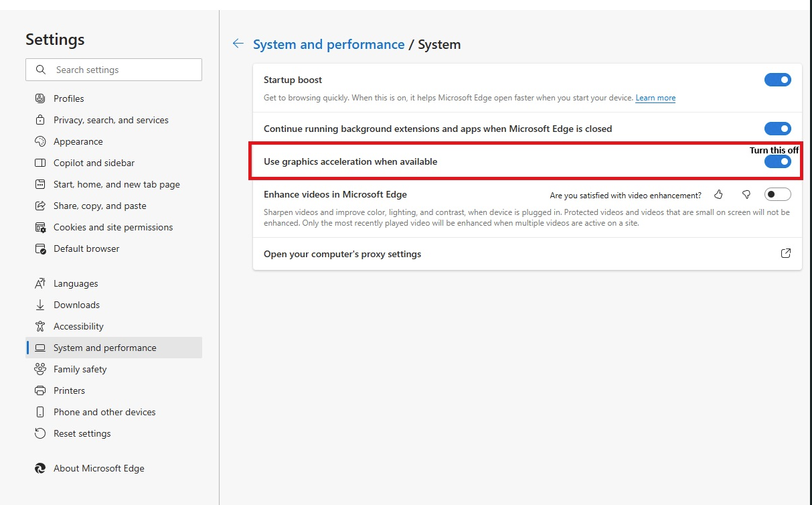
Task: Select Appearance in the settings sidebar
Action: click(78, 141)
